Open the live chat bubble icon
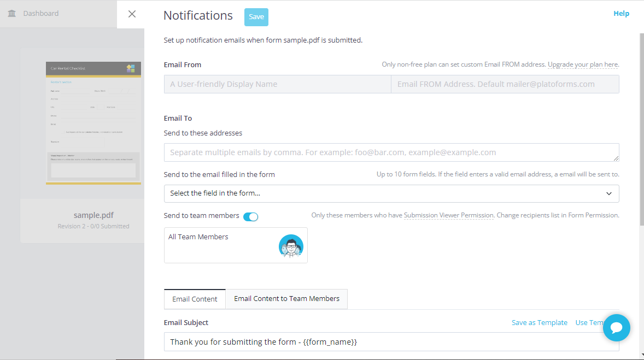Screen dimensions: 644x360 [616, 328]
